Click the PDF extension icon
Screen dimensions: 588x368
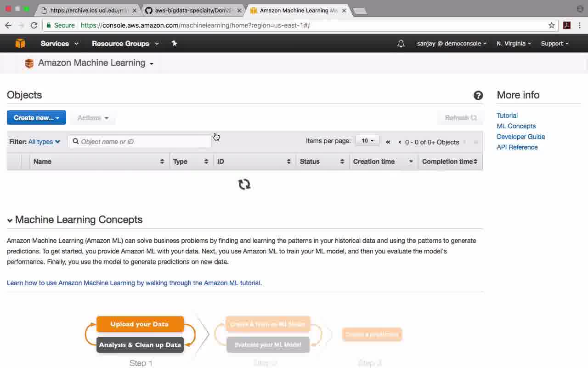click(567, 25)
